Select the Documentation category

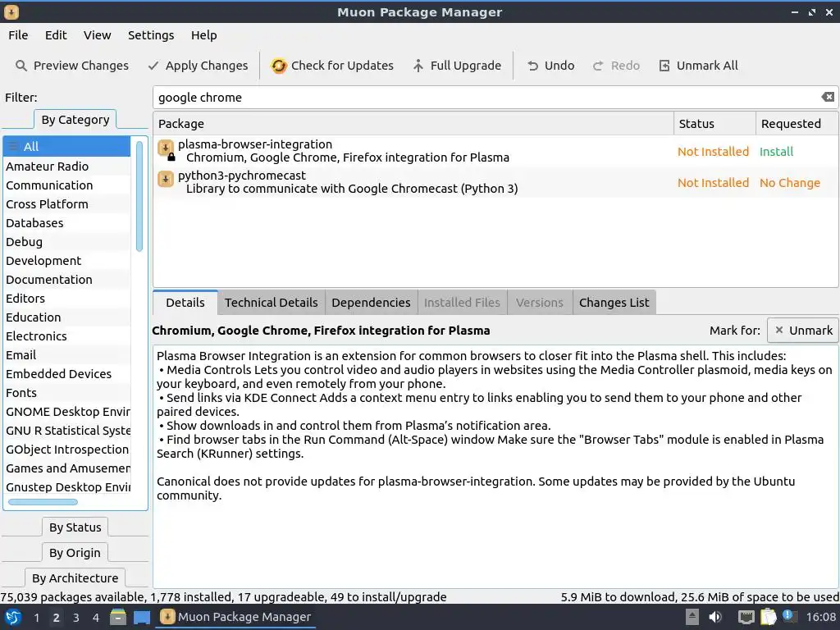click(67, 280)
